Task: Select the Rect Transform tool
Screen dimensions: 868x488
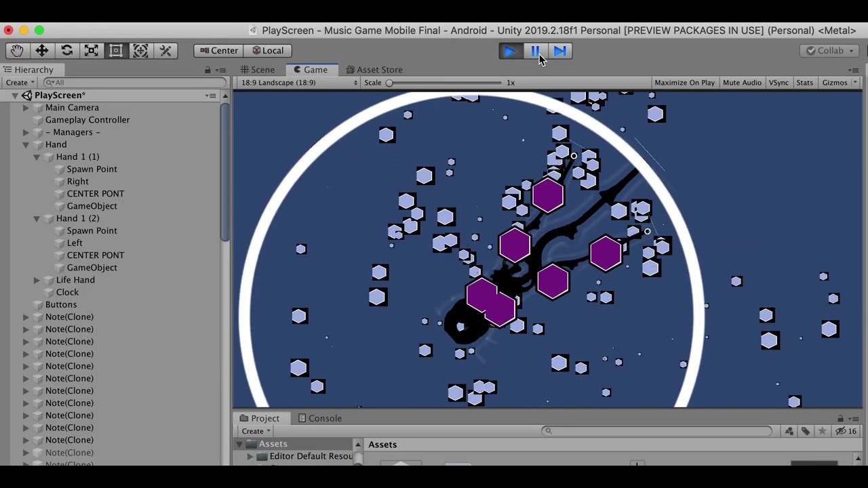Action: pyautogui.click(x=116, y=51)
